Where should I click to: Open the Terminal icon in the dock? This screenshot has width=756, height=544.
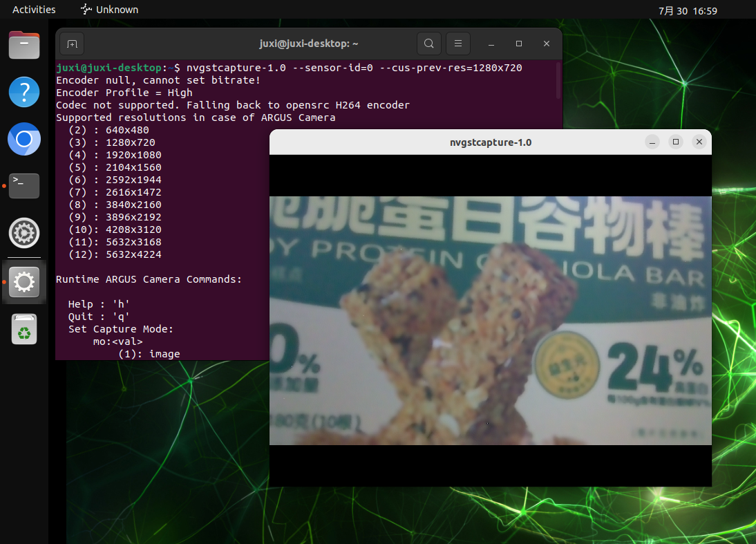(24, 186)
